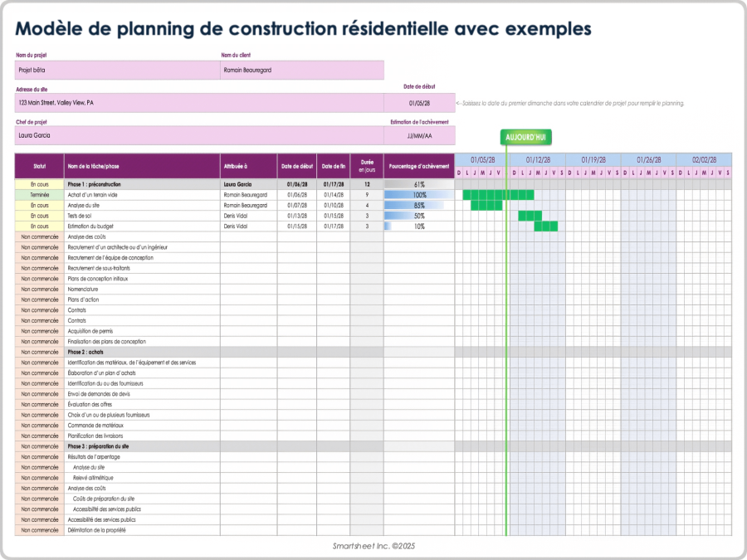Select the "Date de fin" column header

pyautogui.click(x=334, y=166)
